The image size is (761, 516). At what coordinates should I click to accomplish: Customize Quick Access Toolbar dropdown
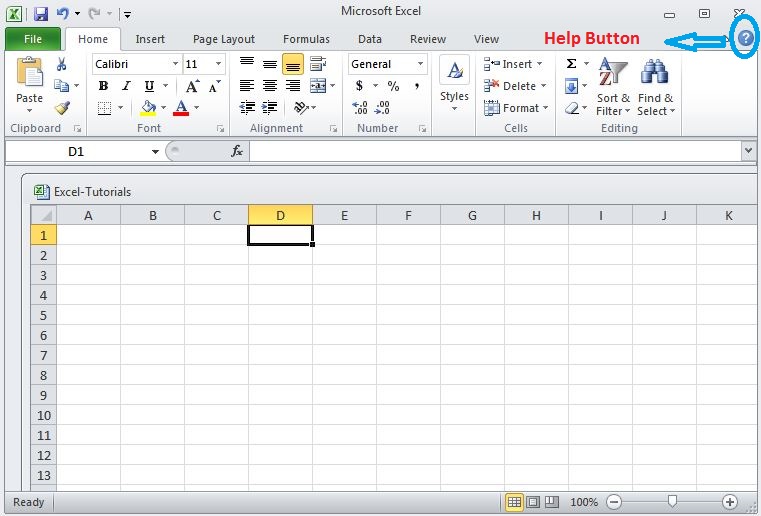point(127,15)
